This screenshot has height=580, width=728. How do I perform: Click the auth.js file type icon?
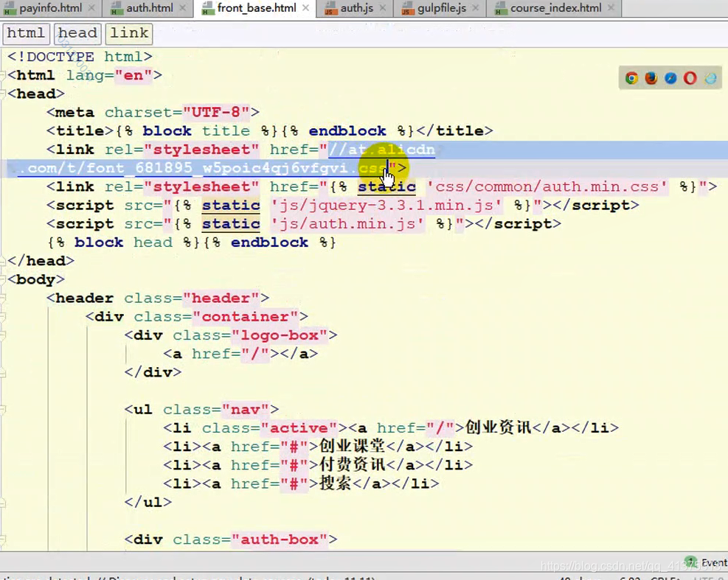pyautogui.click(x=330, y=8)
